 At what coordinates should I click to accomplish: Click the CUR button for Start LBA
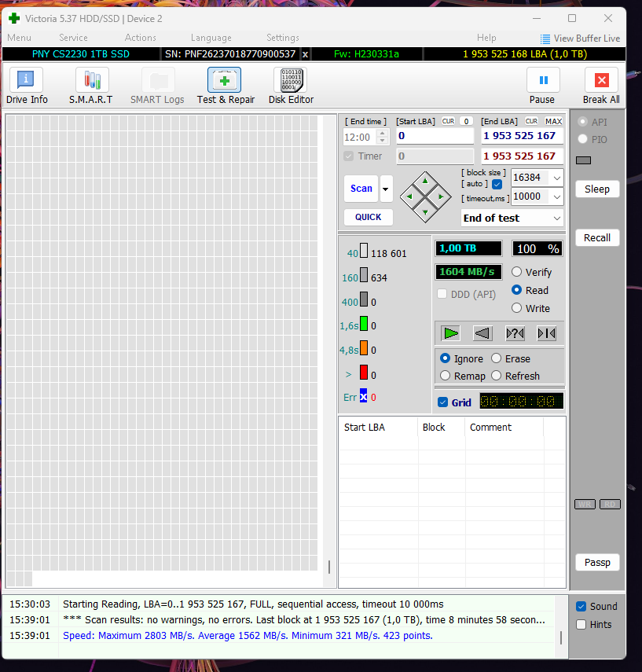tap(448, 121)
